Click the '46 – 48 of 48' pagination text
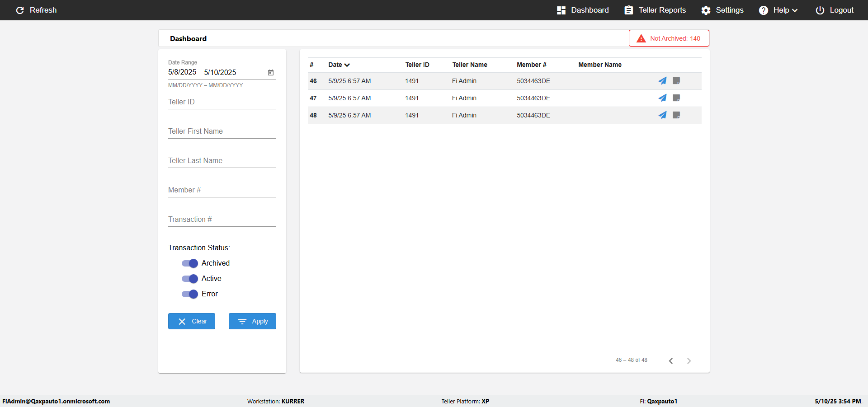 [632, 360]
